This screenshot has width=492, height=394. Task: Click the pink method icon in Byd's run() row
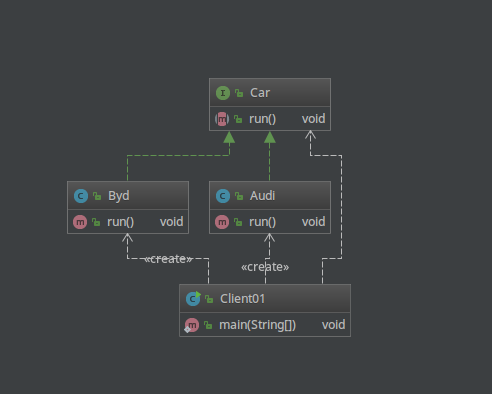point(80,222)
